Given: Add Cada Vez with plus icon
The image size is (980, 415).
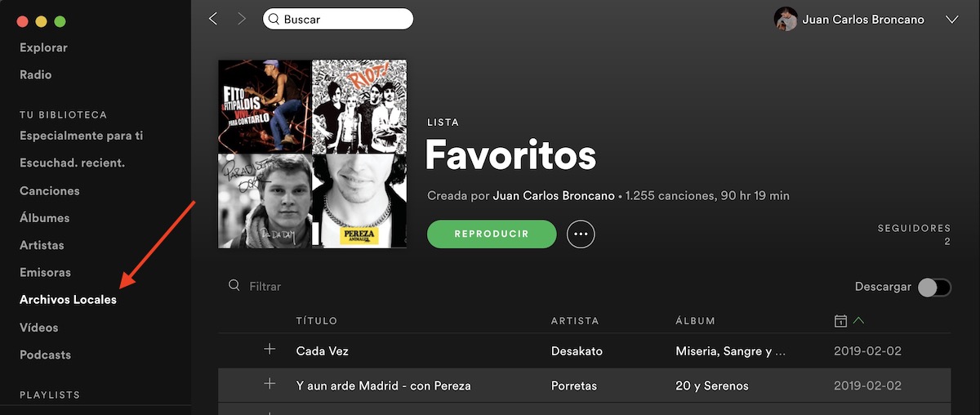Looking at the screenshot, I should [269, 350].
